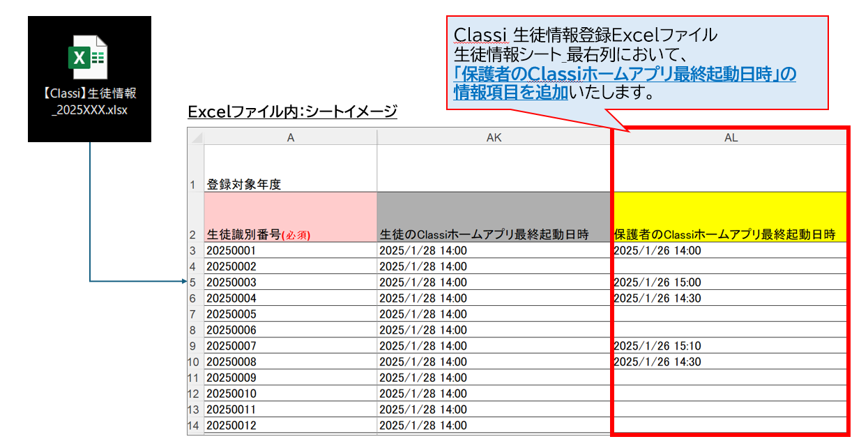This screenshot has height=446, width=868.
Task: Select the cell reading 2025/1/26 15:00
Action: point(730,282)
